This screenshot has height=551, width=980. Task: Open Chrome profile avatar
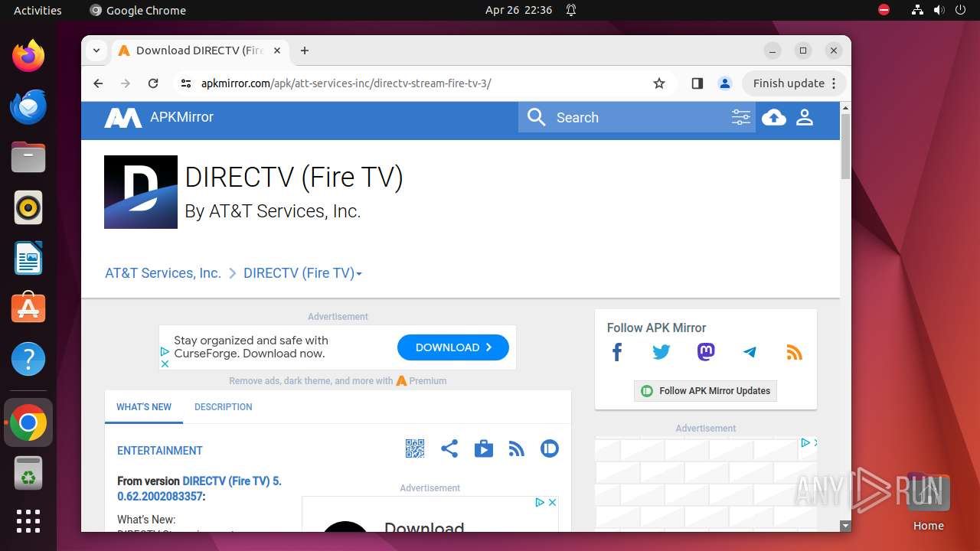tap(725, 83)
